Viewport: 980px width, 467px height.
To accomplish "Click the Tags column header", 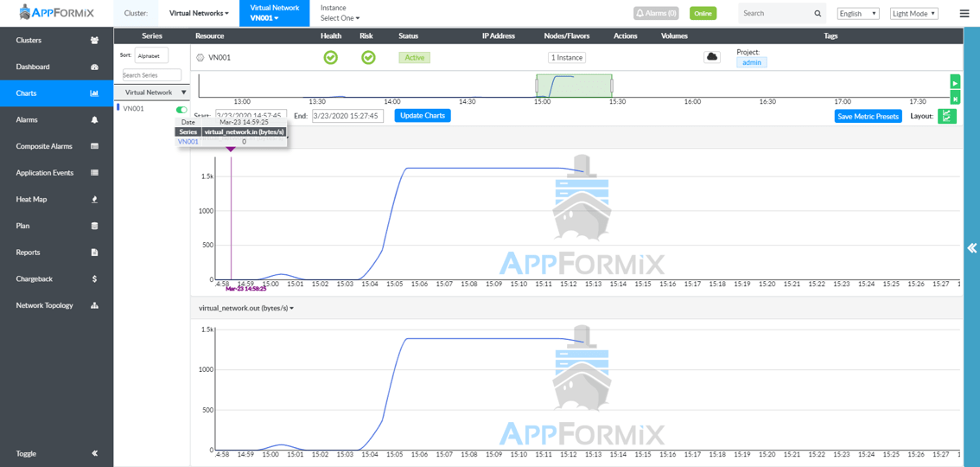I will [830, 35].
